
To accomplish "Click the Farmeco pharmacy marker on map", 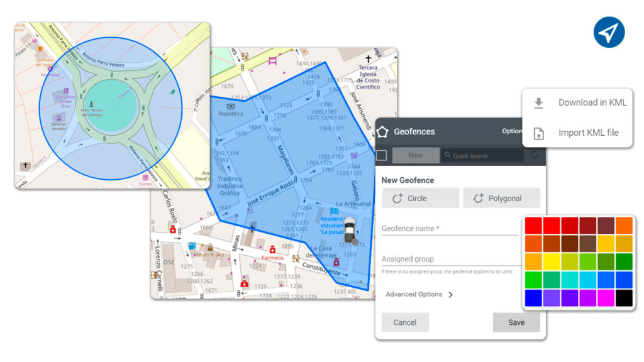I will 272,250.
